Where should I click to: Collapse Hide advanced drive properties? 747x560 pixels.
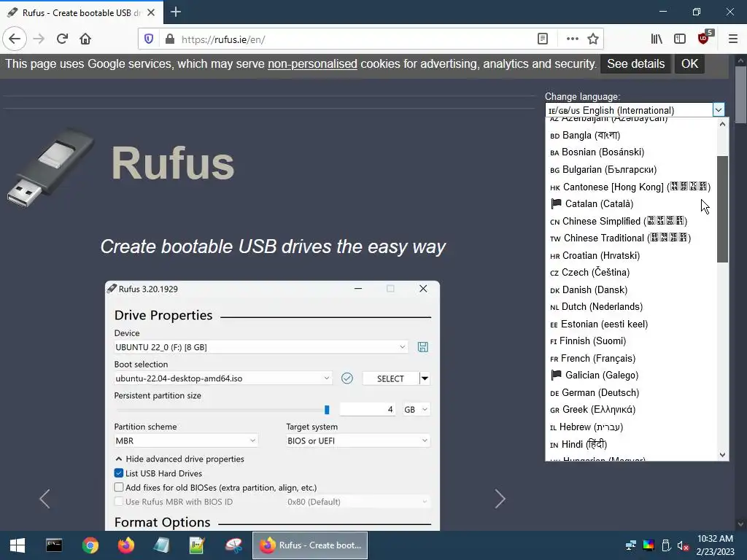pos(179,459)
